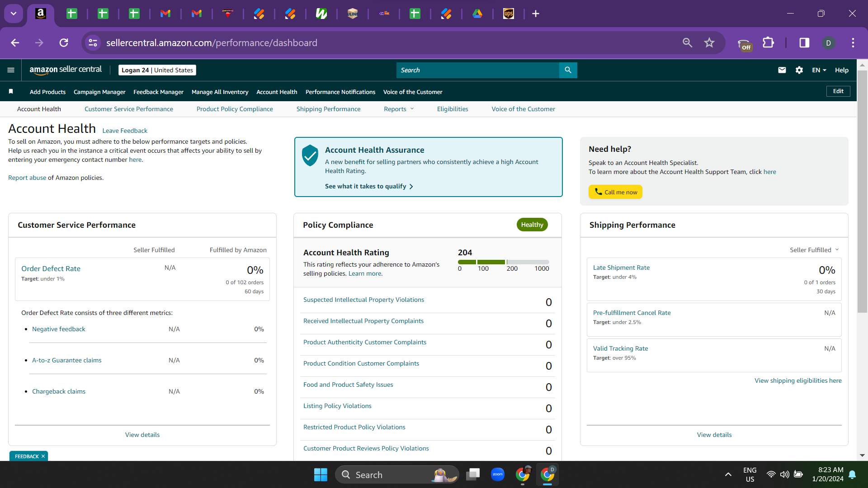Click the Report abuse link
868x488 pixels.
coord(27,178)
